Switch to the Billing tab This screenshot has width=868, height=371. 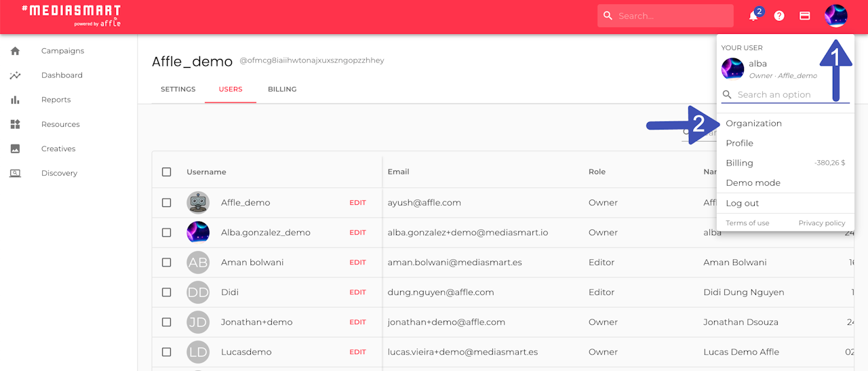point(282,89)
